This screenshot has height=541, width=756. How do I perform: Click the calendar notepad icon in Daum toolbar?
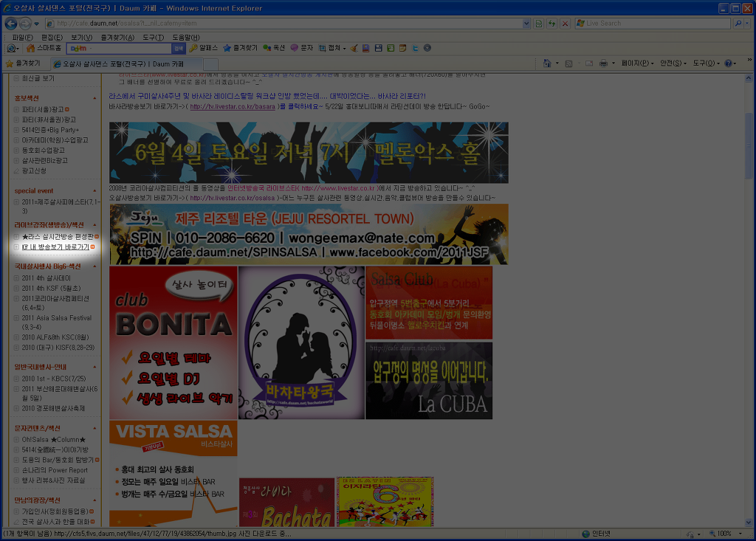pyautogui.click(x=402, y=48)
